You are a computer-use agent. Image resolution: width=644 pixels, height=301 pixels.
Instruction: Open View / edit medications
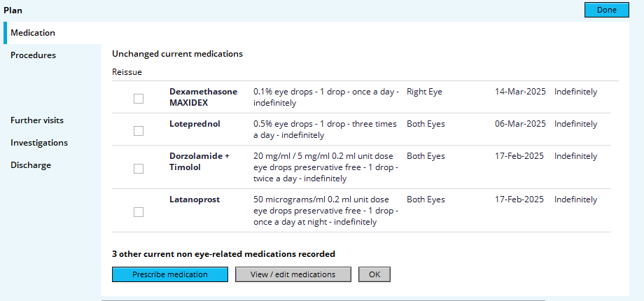coord(293,274)
